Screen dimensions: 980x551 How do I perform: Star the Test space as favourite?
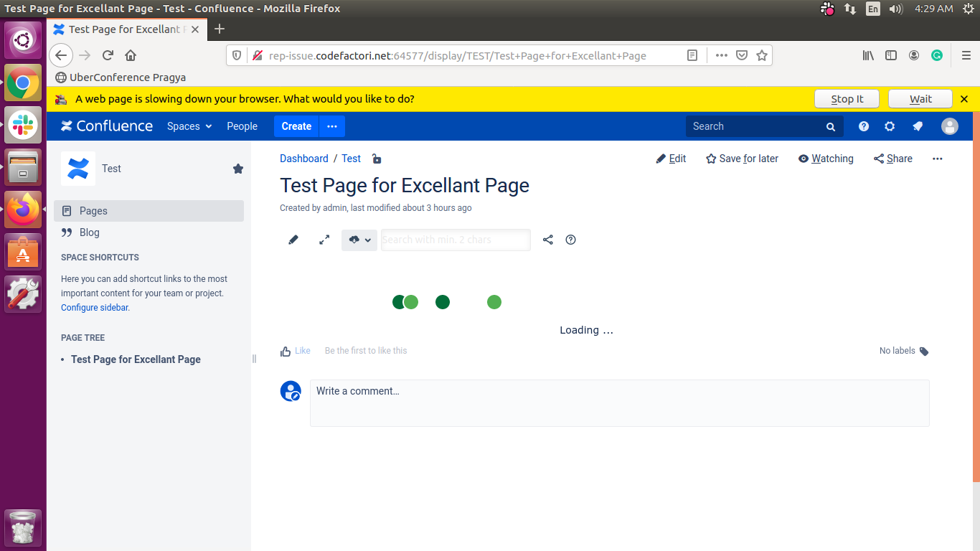238,169
